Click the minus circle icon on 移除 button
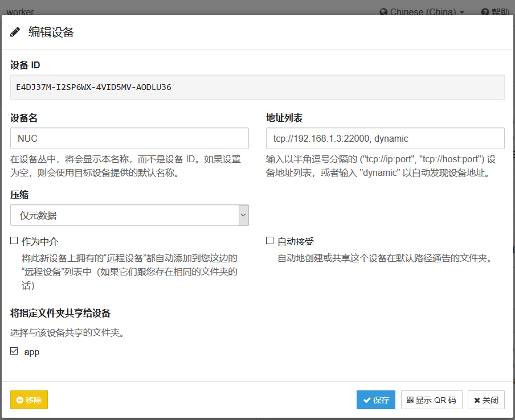 [x=20, y=400]
